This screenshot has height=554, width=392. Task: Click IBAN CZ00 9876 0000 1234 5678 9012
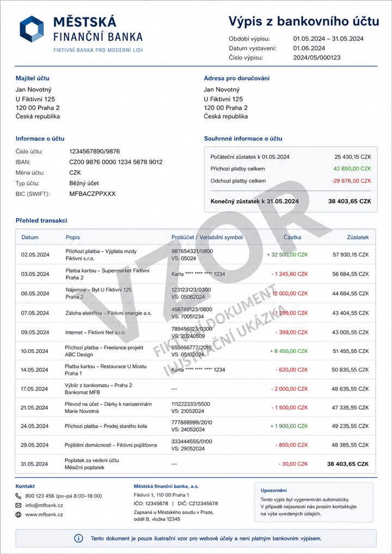coord(116,162)
